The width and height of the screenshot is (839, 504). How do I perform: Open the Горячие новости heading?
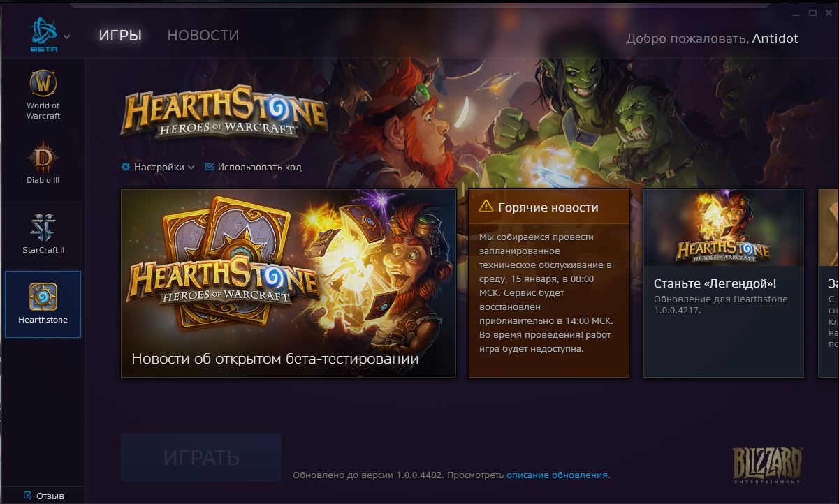548,207
